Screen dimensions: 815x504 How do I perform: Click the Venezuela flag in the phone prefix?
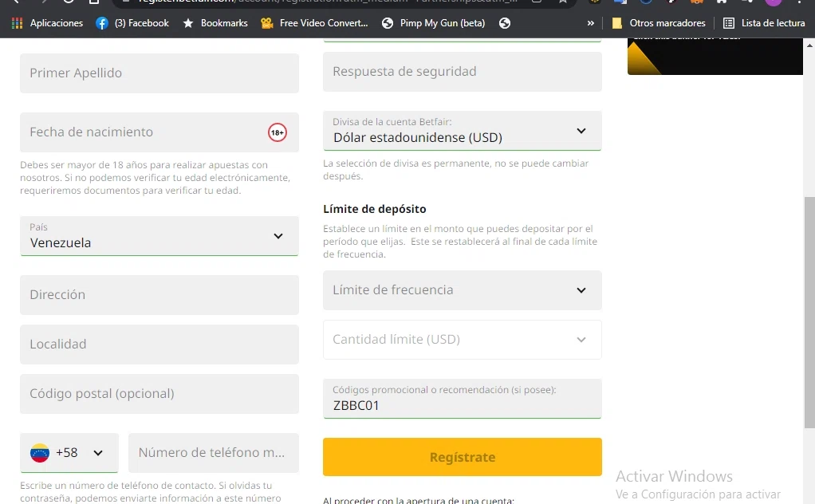click(40, 453)
